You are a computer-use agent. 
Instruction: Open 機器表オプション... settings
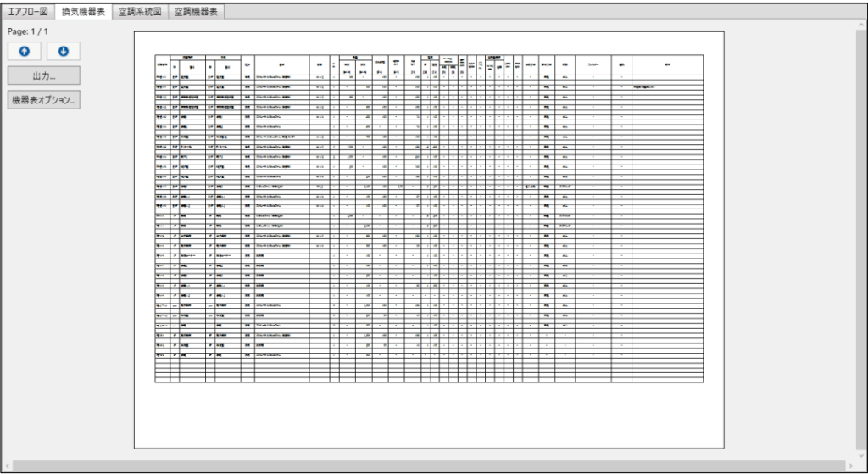43,100
